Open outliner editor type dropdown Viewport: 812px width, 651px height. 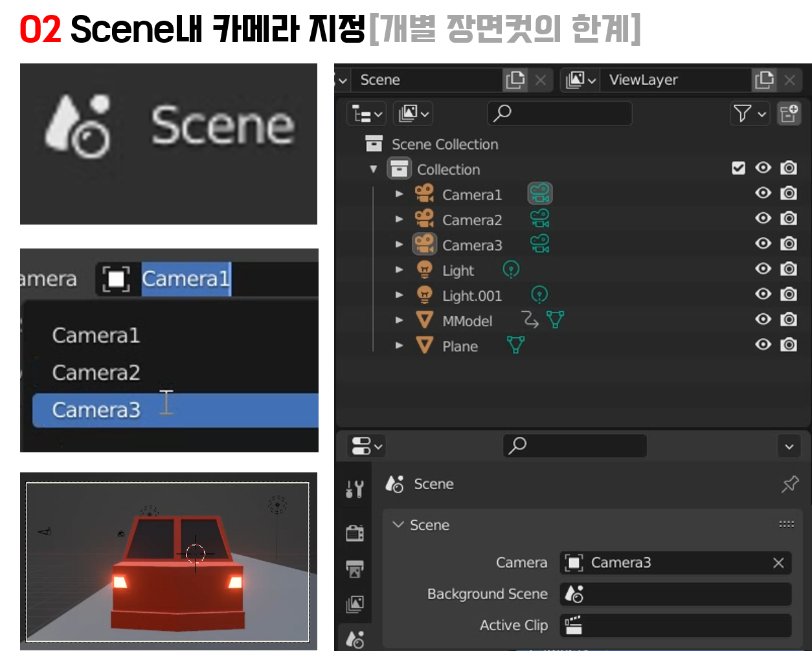coord(367,114)
